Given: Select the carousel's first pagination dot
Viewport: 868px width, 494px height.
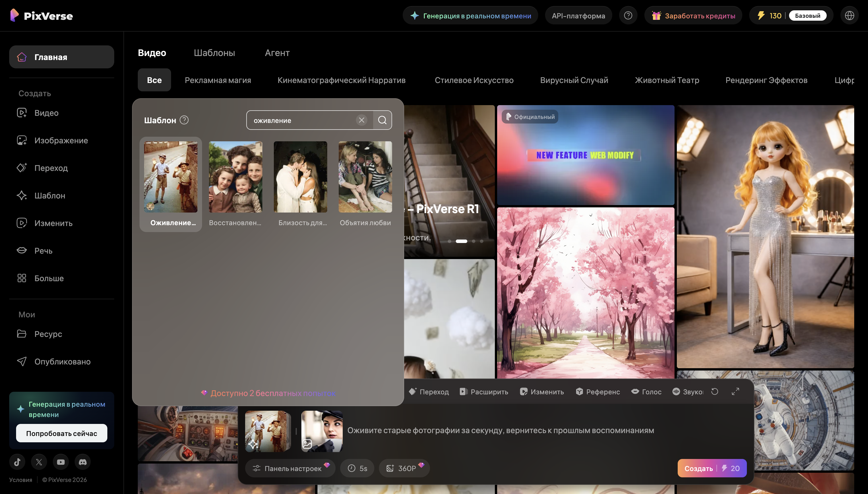Looking at the screenshot, I should [x=449, y=241].
